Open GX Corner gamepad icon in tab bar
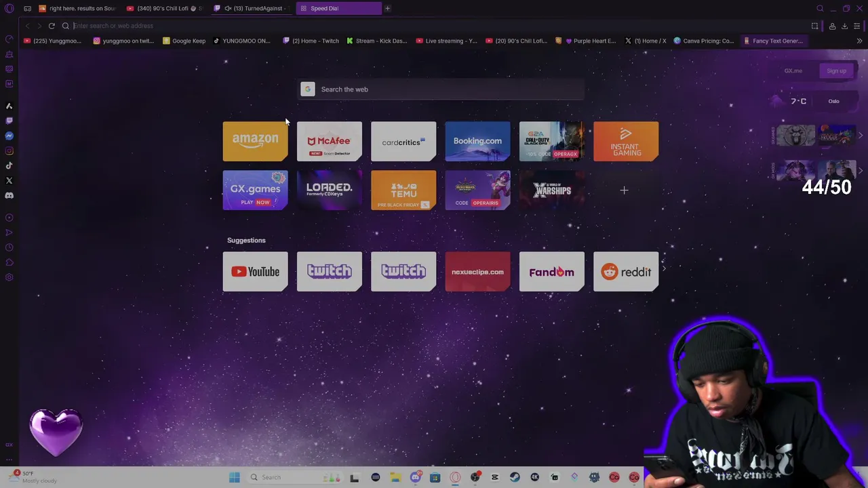868x488 pixels. click(x=27, y=9)
